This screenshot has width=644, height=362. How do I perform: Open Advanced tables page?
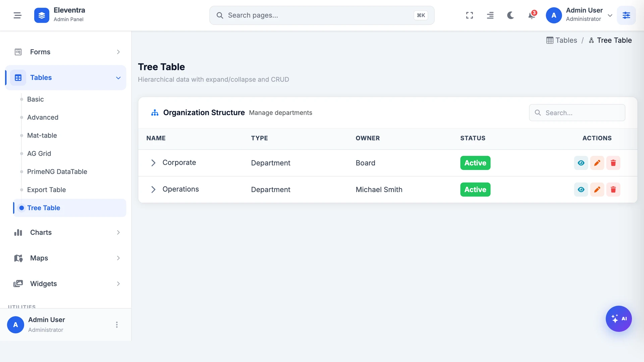point(43,117)
